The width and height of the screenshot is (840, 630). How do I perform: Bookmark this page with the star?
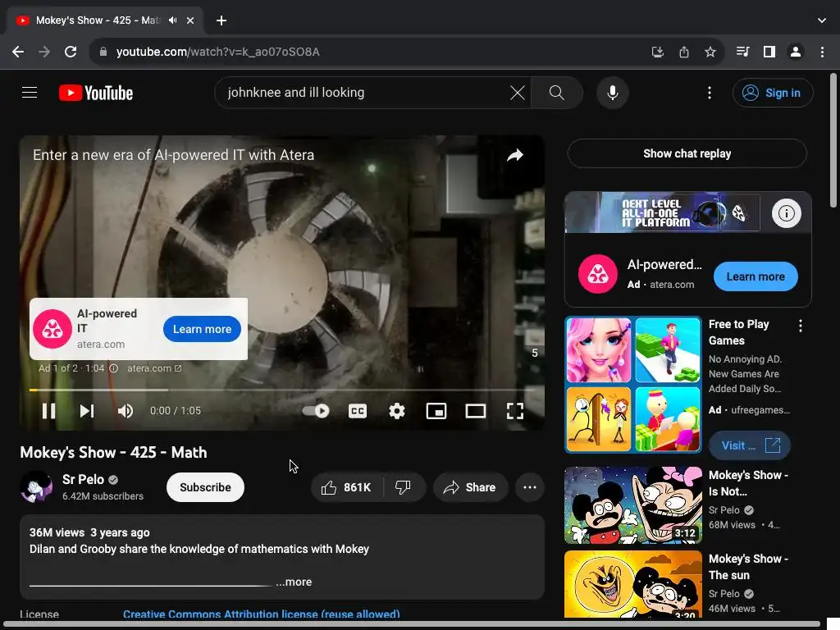710,52
